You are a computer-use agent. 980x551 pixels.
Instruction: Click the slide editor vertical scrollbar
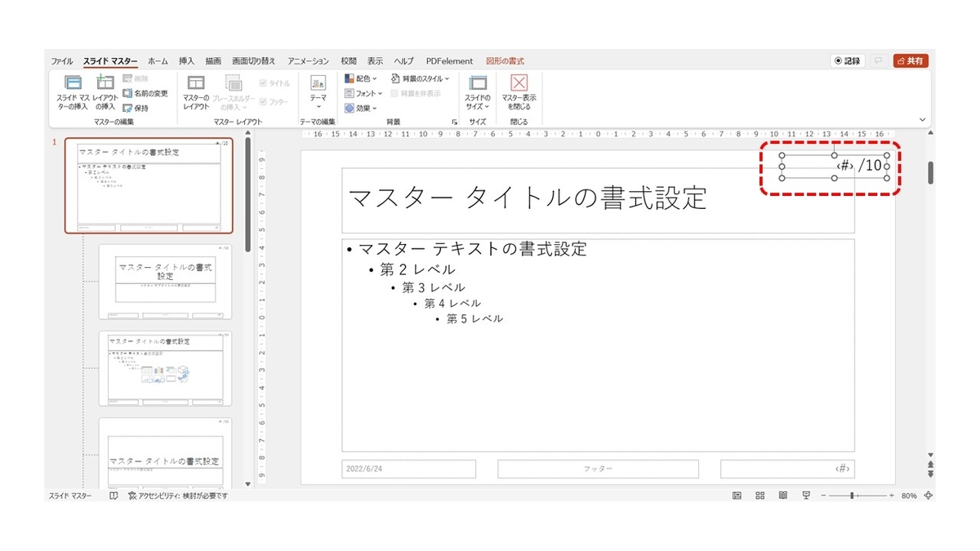(930, 172)
